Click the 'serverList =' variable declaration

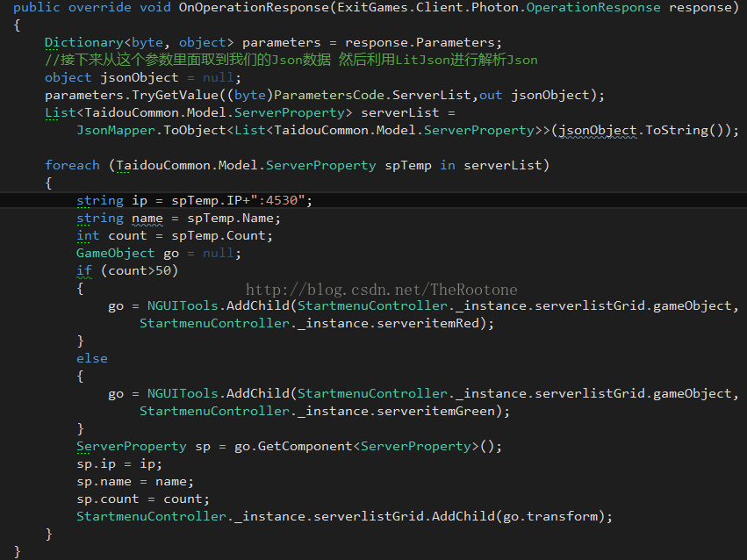click(408, 113)
